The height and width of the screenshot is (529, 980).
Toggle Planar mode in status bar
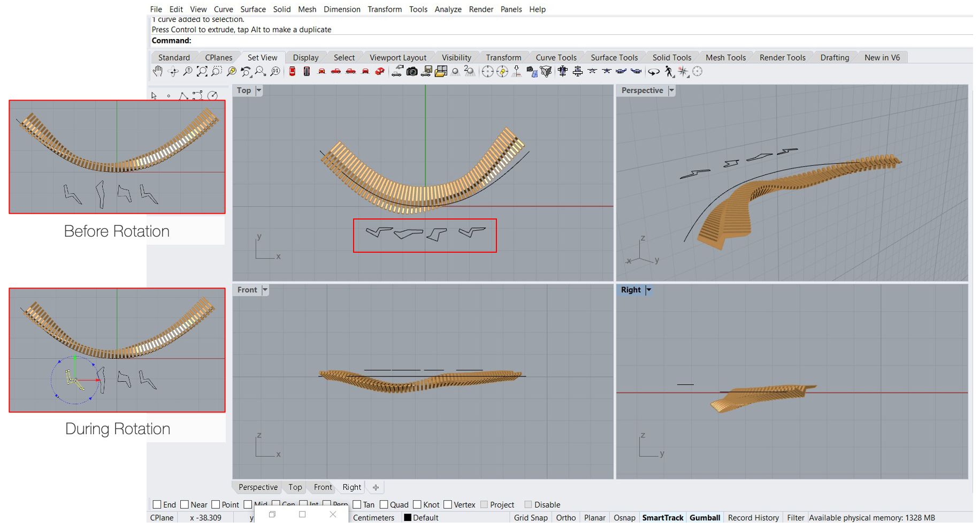click(x=594, y=518)
